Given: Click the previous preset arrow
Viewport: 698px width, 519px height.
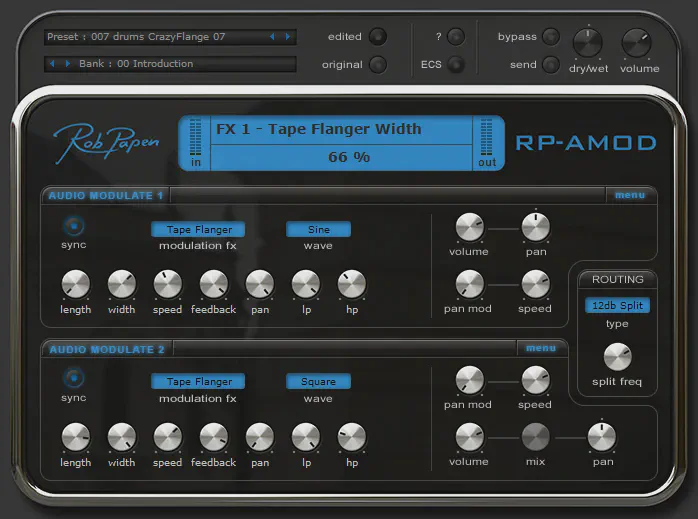Looking at the screenshot, I should [x=273, y=37].
